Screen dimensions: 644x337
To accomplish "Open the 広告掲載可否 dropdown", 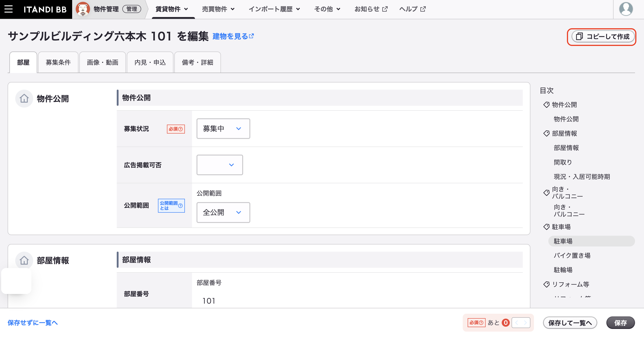I will [220, 165].
